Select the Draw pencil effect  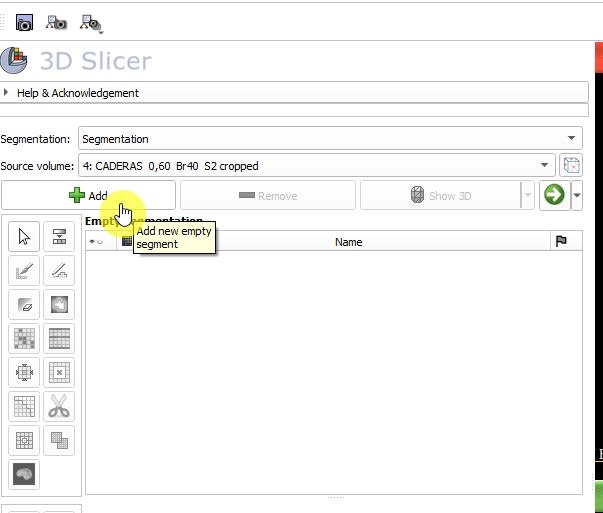59,270
